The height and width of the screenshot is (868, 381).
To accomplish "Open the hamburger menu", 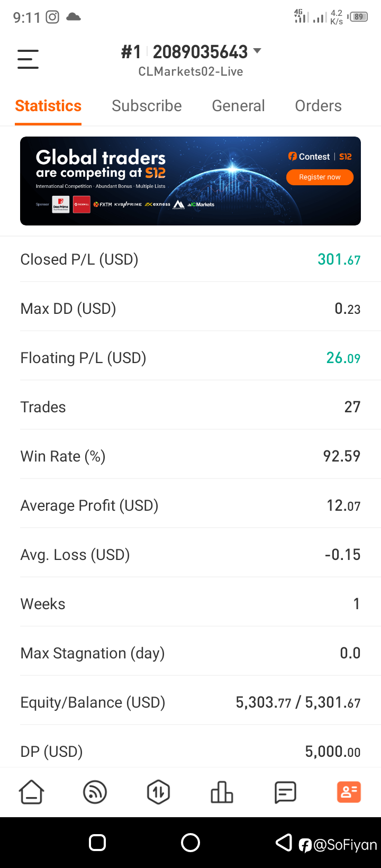I will tap(28, 59).
